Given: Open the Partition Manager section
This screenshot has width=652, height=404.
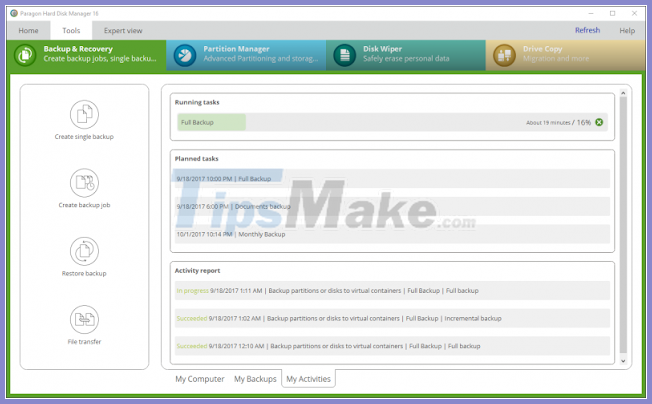Looking at the screenshot, I should tap(246, 55).
